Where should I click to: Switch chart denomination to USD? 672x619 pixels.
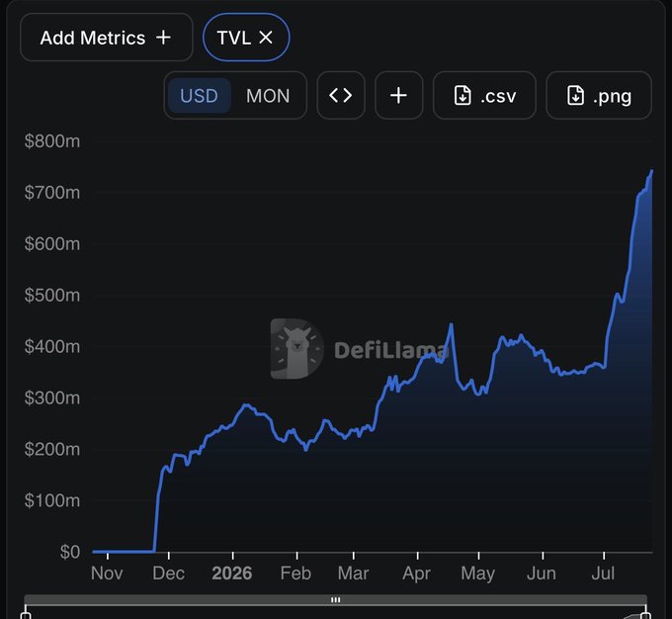200,96
